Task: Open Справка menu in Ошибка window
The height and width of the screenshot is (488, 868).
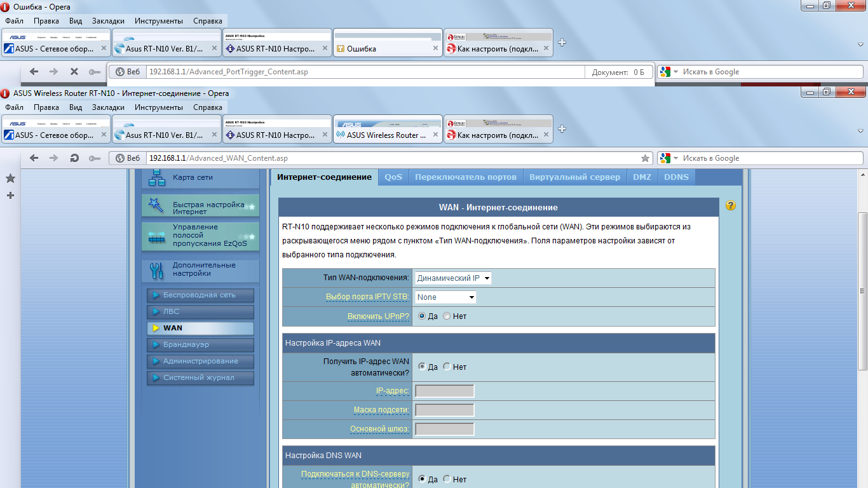Action: coord(208,21)
